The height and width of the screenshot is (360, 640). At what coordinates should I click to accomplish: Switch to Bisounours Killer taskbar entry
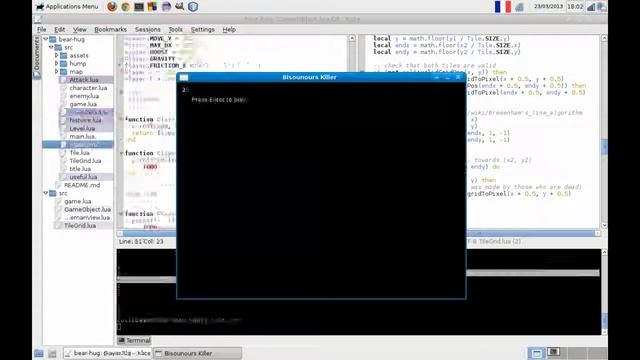point(198,353)
